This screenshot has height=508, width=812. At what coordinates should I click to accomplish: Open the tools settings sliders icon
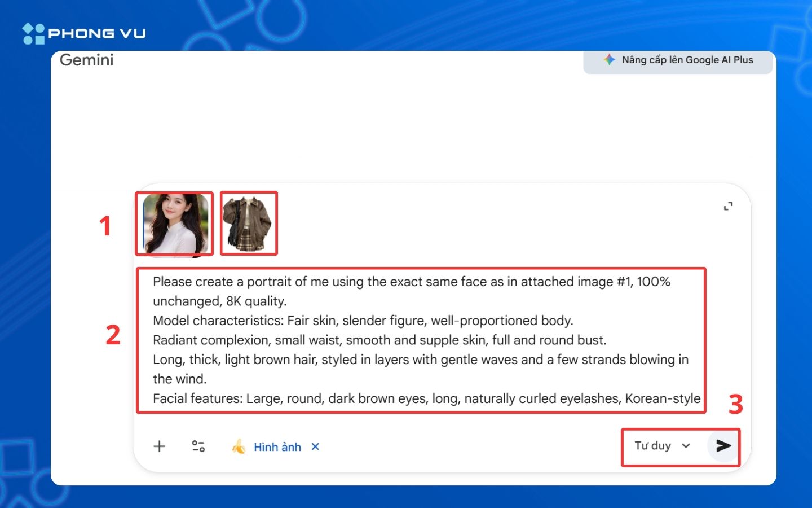pyautogui.click(x=198, y=446)
